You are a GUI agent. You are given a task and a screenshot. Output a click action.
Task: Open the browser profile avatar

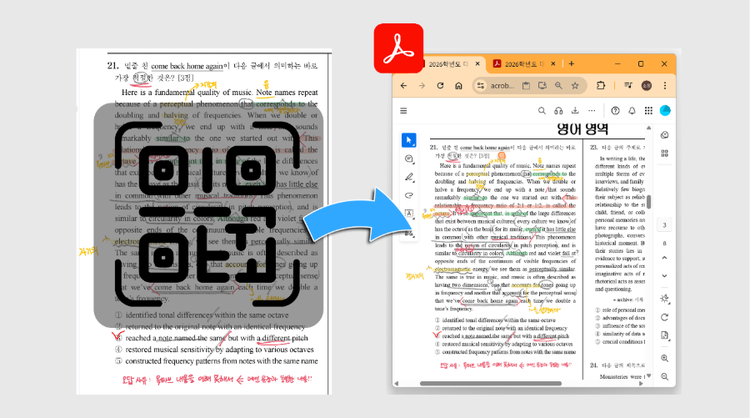[646, 86]
